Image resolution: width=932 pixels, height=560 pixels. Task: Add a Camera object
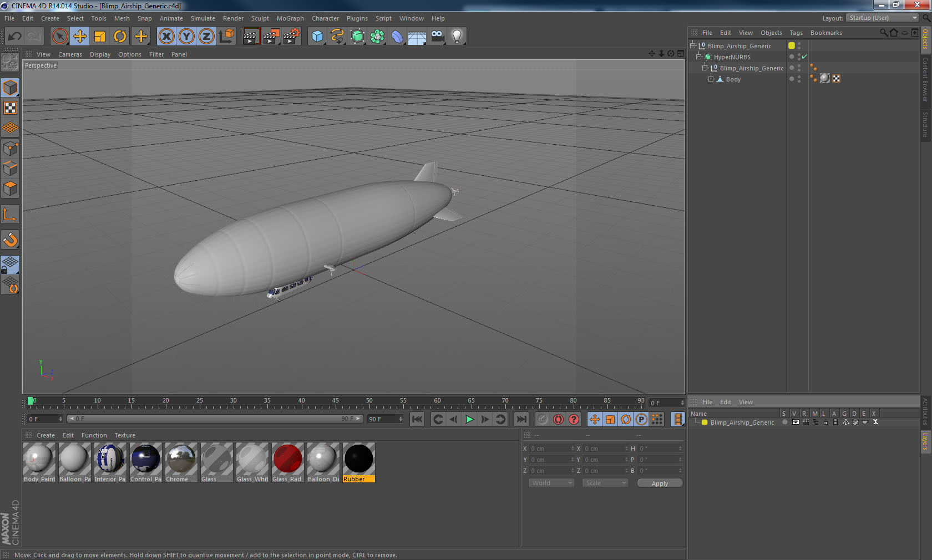437,37
